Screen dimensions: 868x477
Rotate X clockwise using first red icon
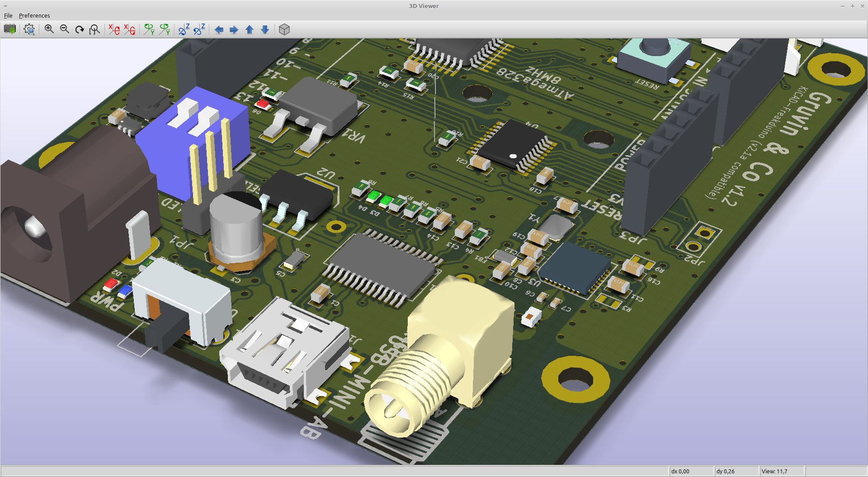point(114,29)
